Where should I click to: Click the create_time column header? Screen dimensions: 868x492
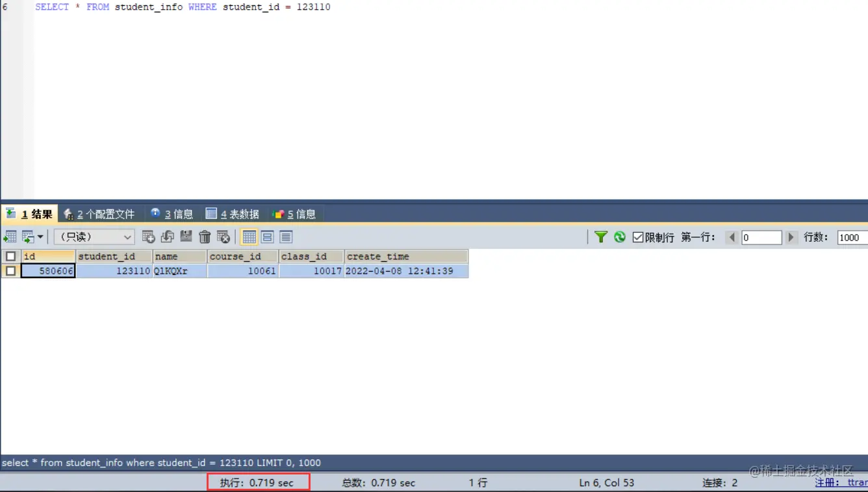coord(406,256)
